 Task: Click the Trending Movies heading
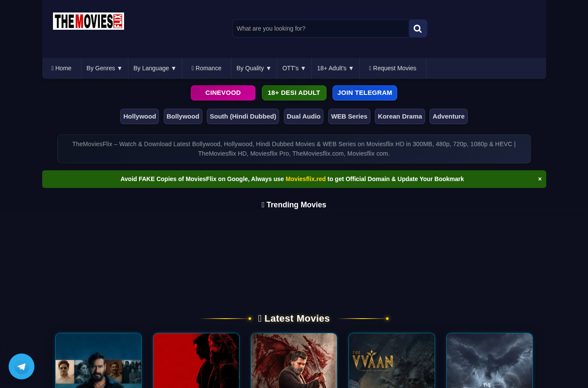(x=294, y=205)
